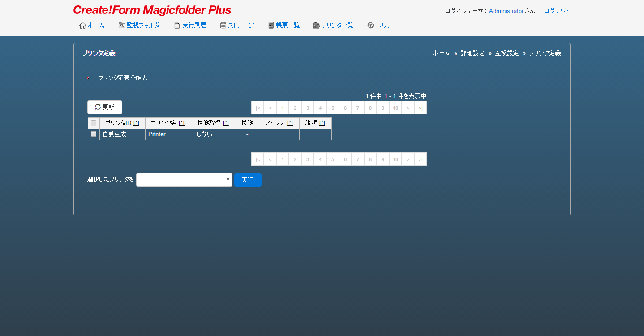
Task: Click the ヘルプ question mark icon
Action: point(370,26)
